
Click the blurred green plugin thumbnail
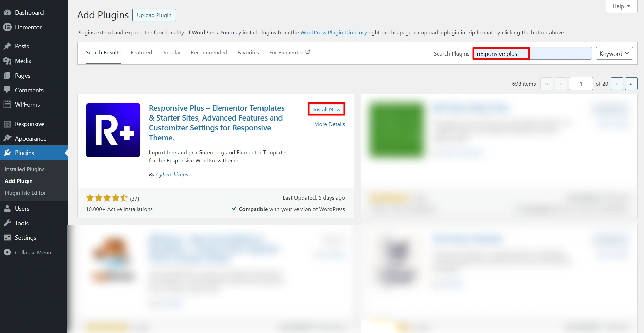(x=396, y=130)
